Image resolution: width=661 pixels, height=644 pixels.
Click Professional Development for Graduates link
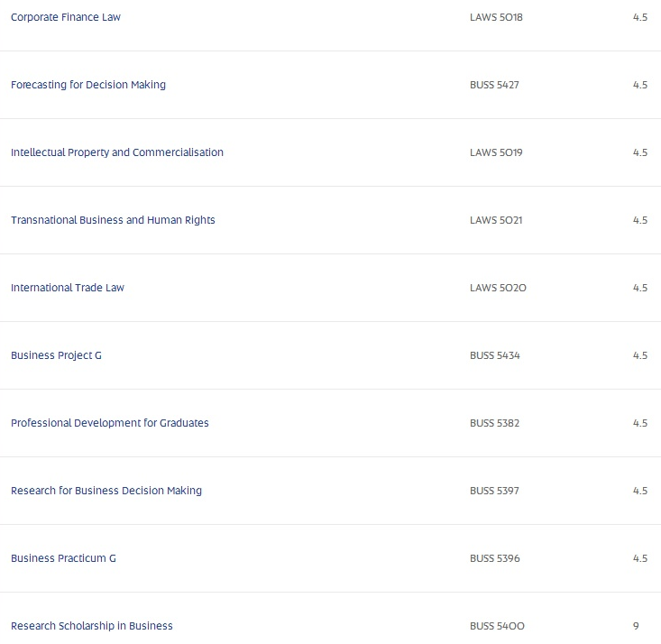110,423
